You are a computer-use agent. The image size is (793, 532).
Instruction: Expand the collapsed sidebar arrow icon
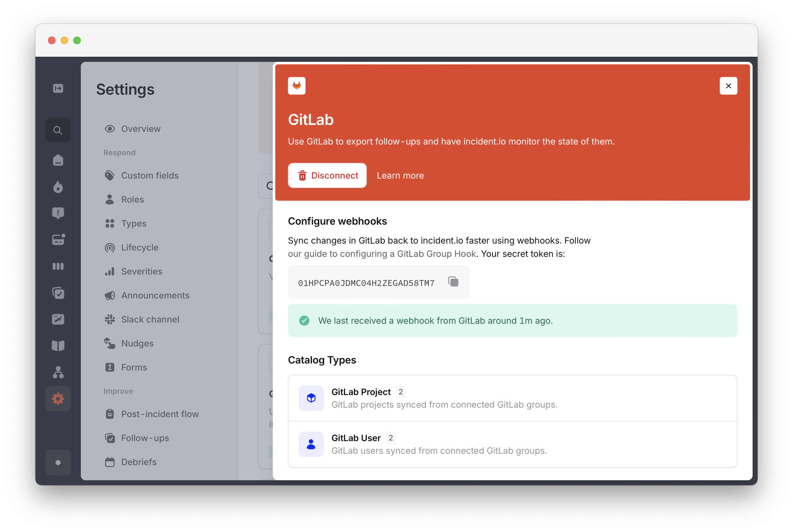coord(58,89)
